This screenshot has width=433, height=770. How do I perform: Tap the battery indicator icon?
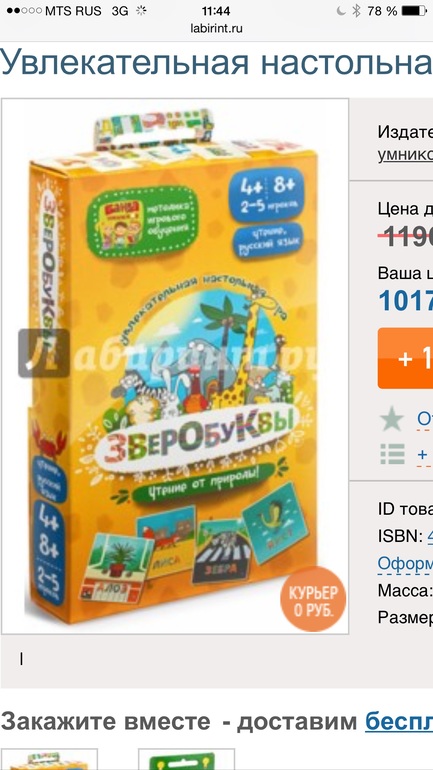click(x=414, y=11)
